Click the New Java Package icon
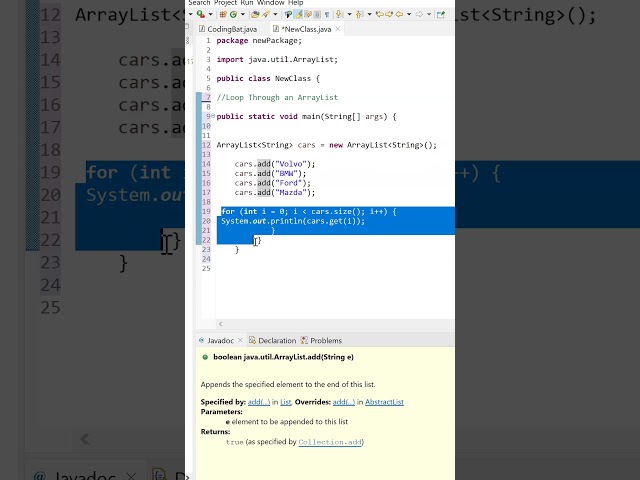This screenshot has height=480, width=640. [x=223, y=14]
